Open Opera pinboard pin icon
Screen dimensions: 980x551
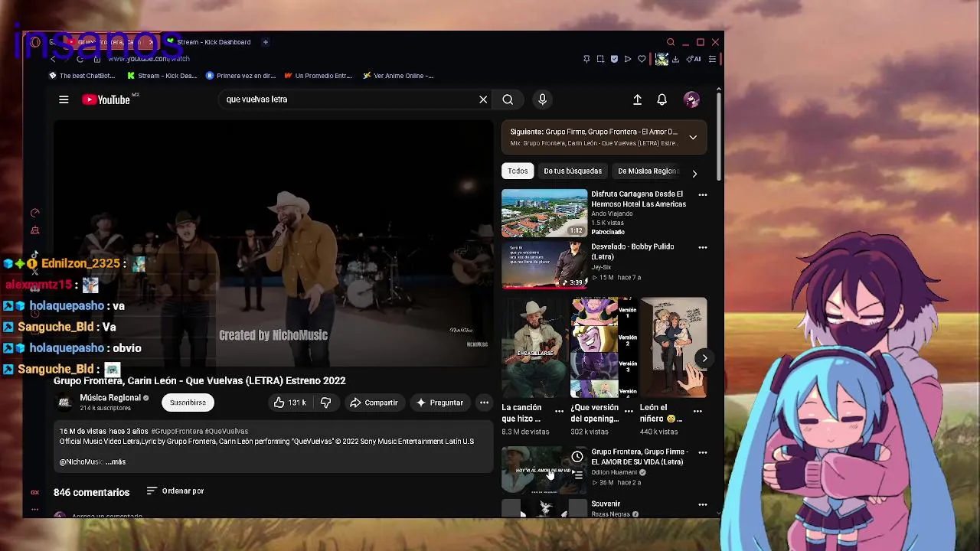click(586, 59)
